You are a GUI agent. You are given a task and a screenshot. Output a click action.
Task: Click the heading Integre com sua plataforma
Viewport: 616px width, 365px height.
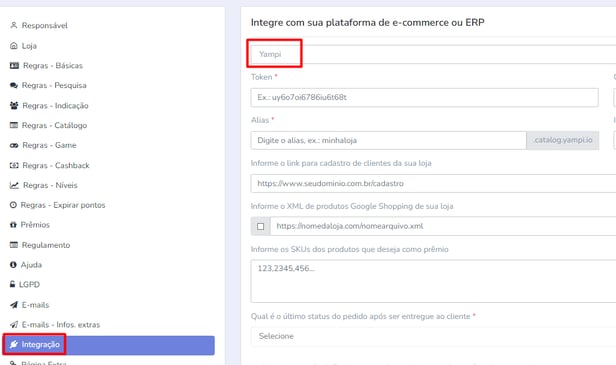(x=367, y=22)
